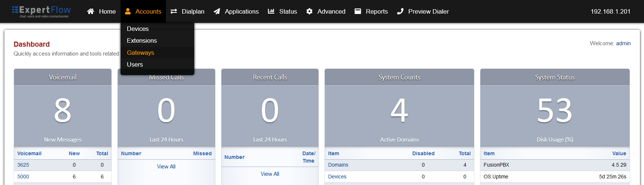The height and width of the screenshot is (185, 644).
Task: Click View All under Recent Calls
Action: point(270,174)
